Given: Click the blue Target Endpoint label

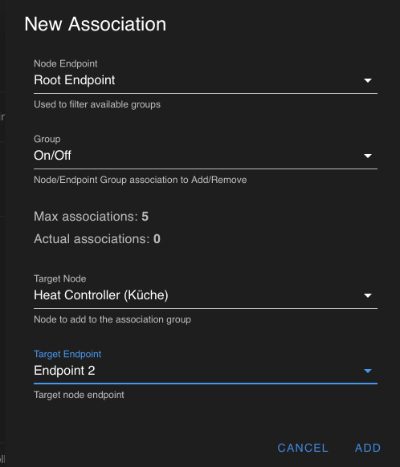Looking at the screenshot, I should pyautogui.click(x=68, y=354).
